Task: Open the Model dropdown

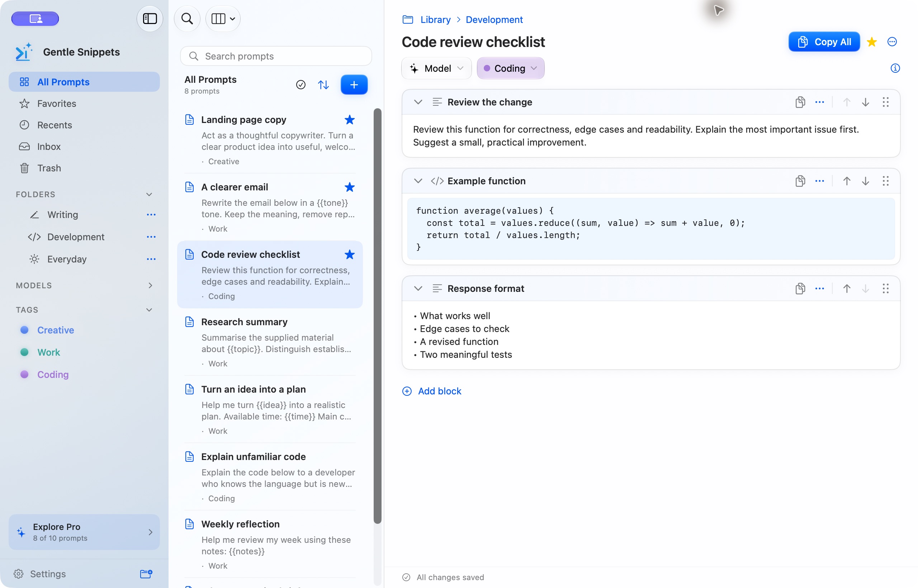Action: (436, 68)
